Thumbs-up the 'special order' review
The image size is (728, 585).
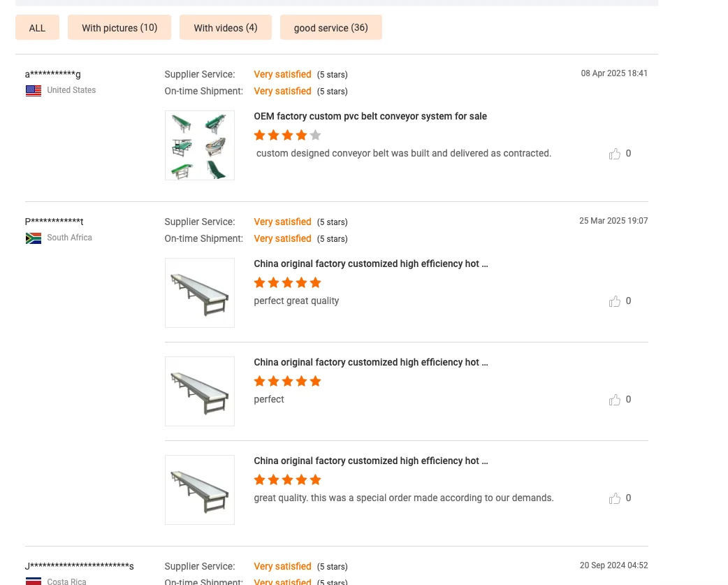[615, 498]
